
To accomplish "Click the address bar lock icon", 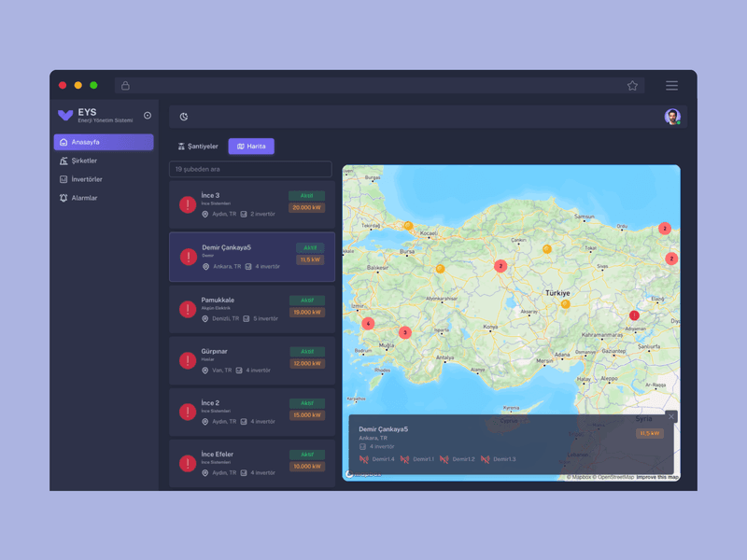I will click(x=125, y=86).
